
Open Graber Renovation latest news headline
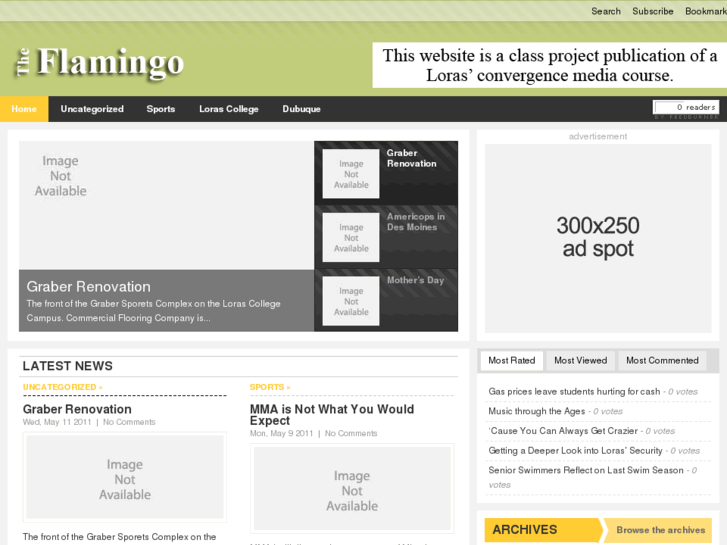(77, 409)
